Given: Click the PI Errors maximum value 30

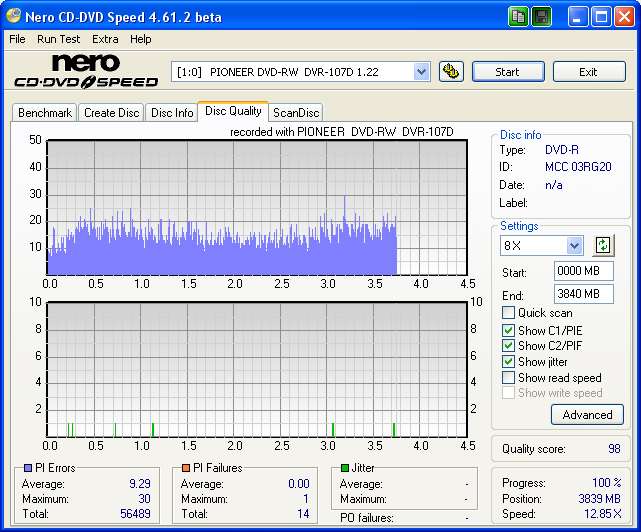Looking at the screenshot, I should 144,499.
